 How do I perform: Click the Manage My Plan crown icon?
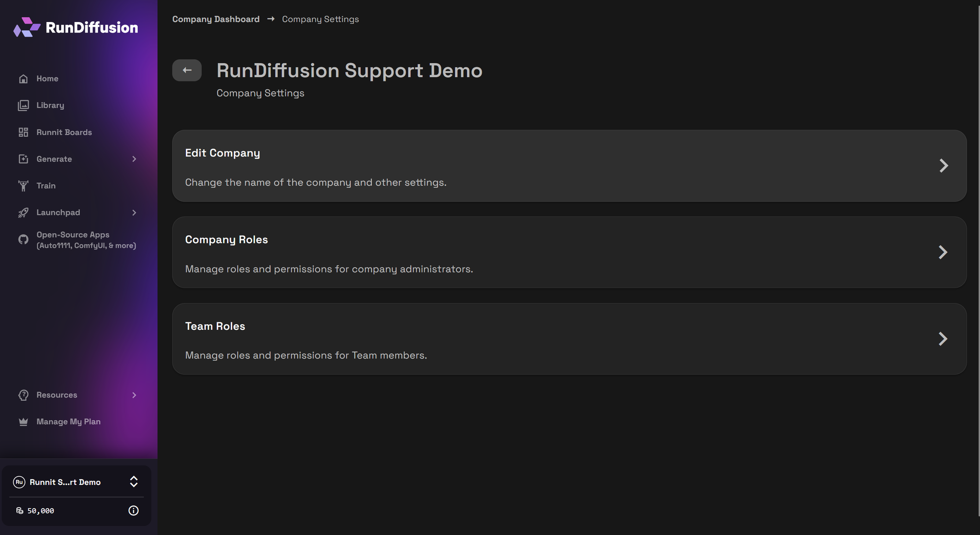tap(23, 422)
